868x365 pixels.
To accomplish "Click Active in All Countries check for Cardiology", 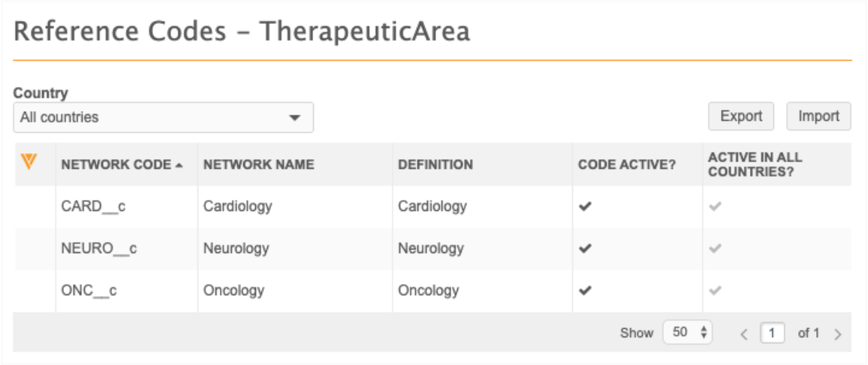I will tap(715, 207).
